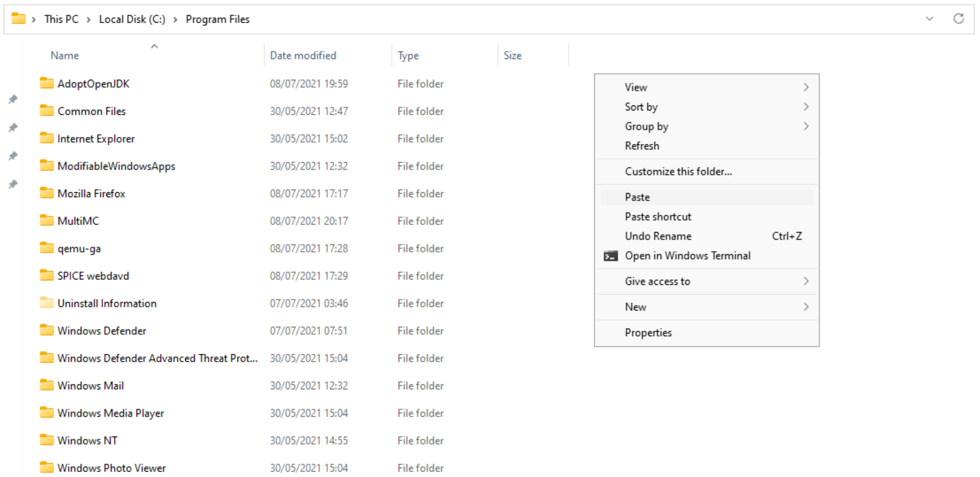Choose Properties in the context menu

[x=648, y=333]
